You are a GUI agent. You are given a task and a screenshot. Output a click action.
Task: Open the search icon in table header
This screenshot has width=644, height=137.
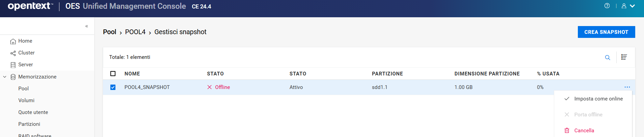608,58
